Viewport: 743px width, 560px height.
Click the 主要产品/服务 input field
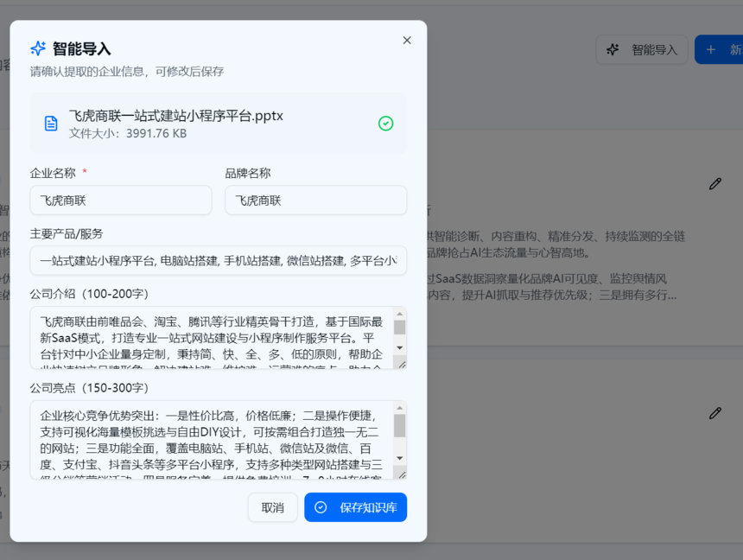(x=216, y=259)
